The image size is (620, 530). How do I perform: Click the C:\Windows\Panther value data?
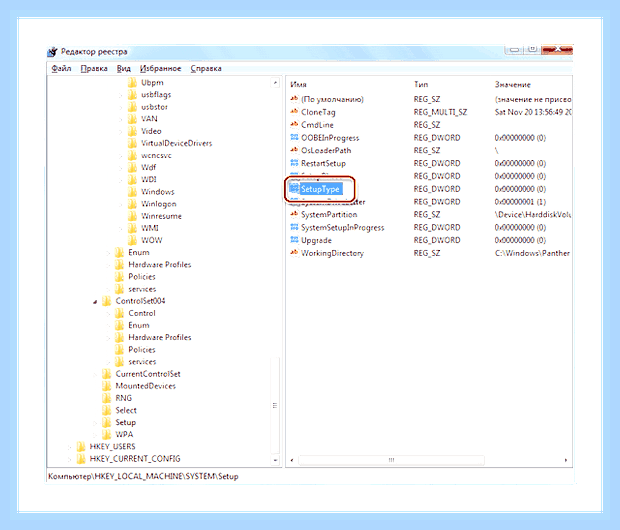(x=532, y=253)
